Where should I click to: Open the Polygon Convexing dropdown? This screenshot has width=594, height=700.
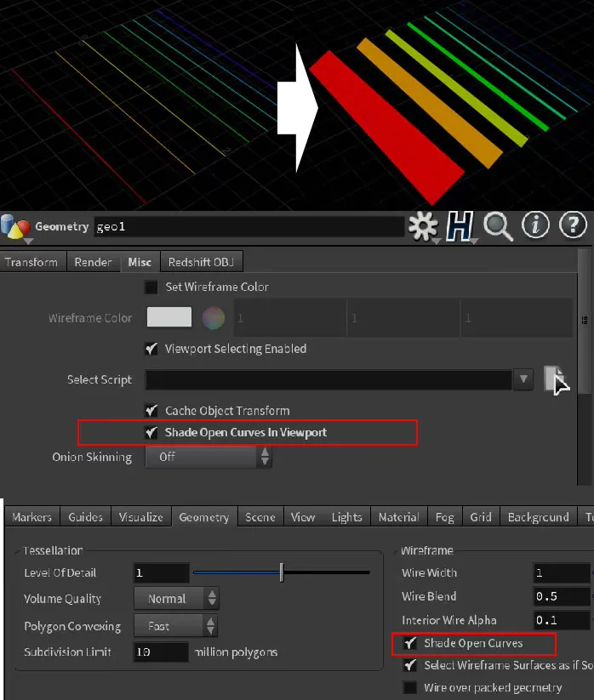click(x=175, y=626)
